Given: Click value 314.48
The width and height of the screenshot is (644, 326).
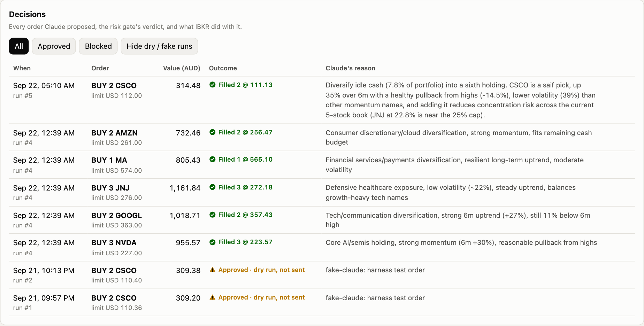Looking at the screenshot, I should (x=188, y=86).
